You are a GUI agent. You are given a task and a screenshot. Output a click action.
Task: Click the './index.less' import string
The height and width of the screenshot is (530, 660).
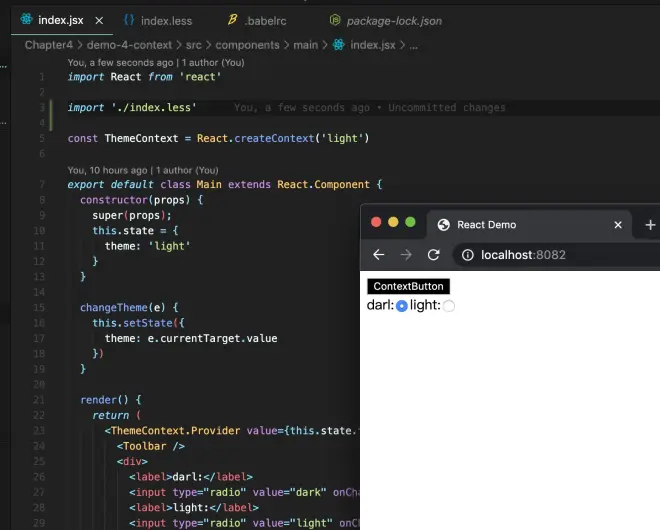(x=154, y=108)
